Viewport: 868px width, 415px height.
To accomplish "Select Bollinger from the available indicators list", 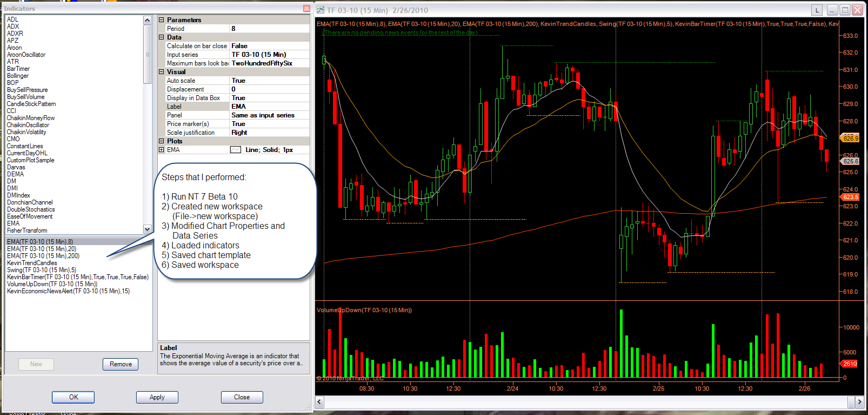I will pyautogui.click(x=18, y=76).
